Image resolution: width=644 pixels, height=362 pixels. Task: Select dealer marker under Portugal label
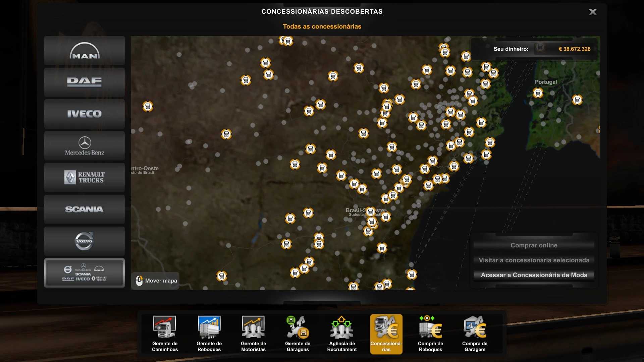coord(538,93)
